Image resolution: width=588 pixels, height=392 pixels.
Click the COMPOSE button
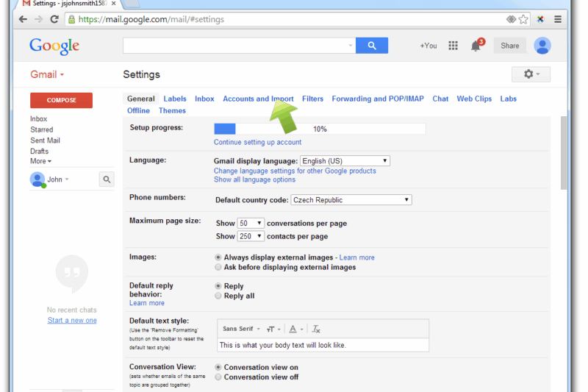[61, 100]
